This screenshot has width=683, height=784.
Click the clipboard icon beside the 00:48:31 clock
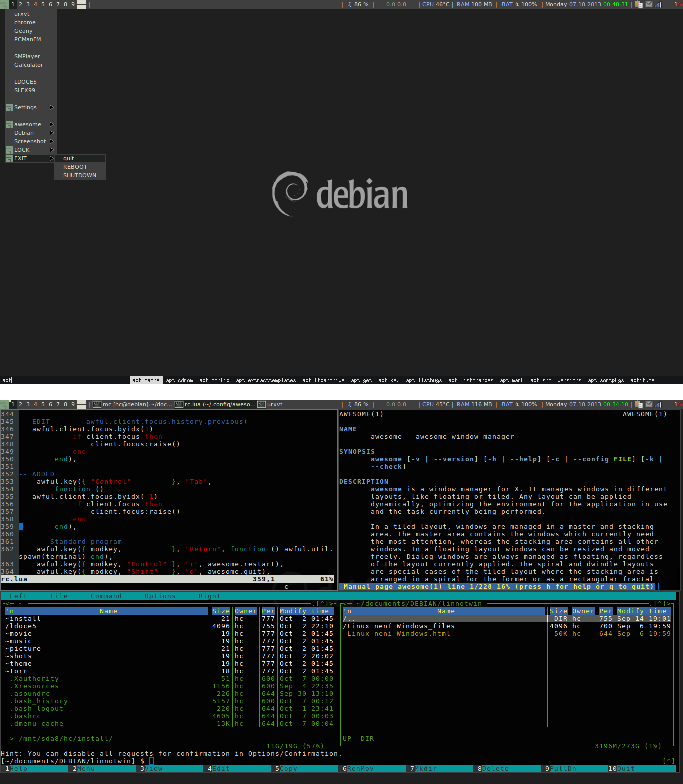(x=639, y=5)
